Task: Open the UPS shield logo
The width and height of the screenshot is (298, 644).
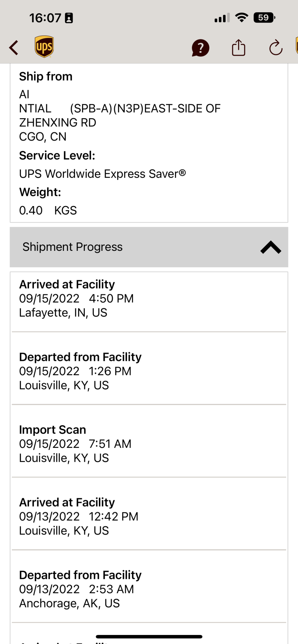Action: tap(44, 47)
